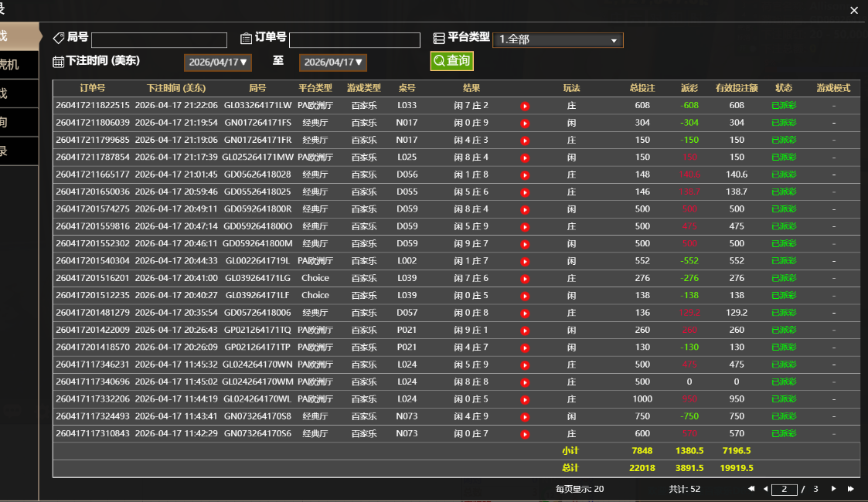Go to previous page of records
Image resolution: width=868 pixels, height=502 pixels.
(x=765, y=489)
